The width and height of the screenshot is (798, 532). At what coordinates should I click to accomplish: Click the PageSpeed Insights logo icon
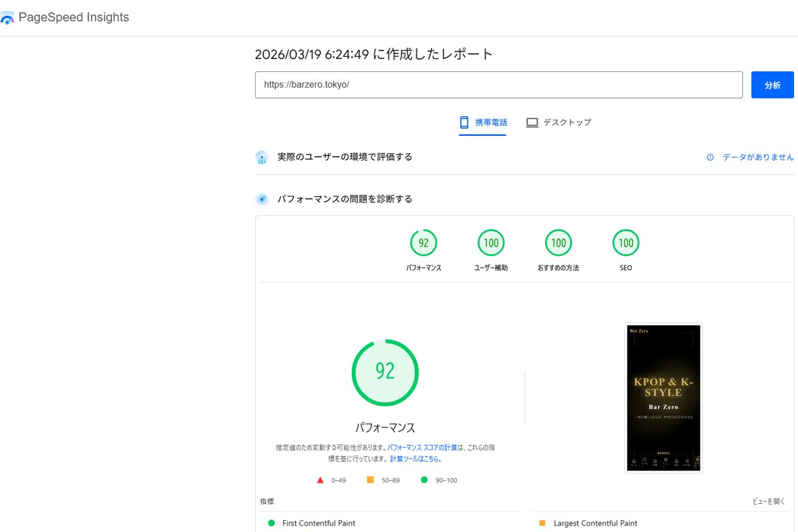coord(7,18)
